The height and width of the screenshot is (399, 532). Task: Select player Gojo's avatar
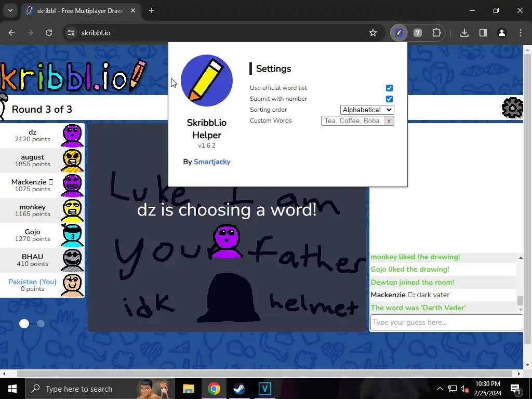(72, 235)
